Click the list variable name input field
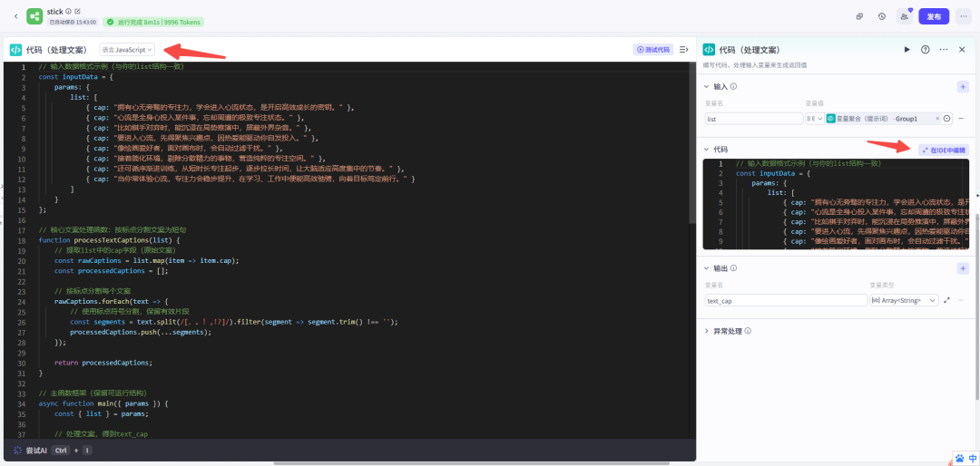The image size is (980, 466). tap(751, 119)
